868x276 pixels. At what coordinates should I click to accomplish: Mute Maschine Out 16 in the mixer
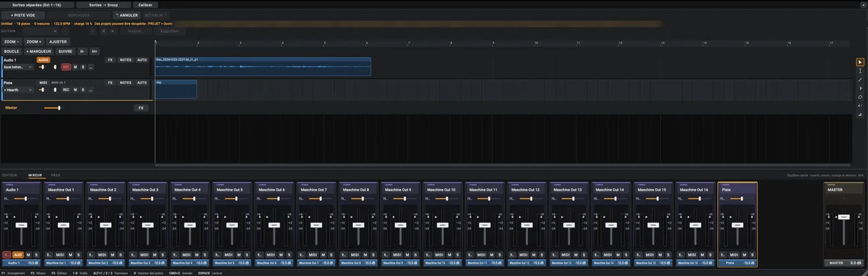(x=702, y=255)
